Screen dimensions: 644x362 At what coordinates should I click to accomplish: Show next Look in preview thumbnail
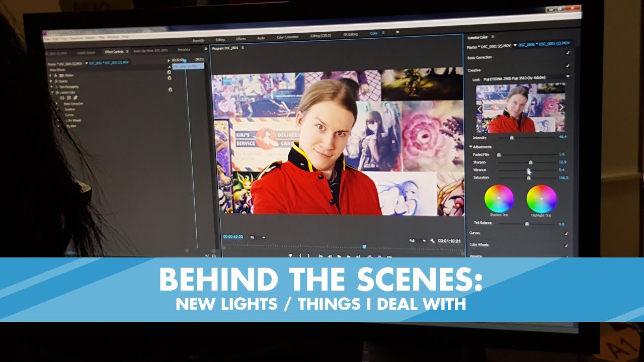(x=561, y=107)
